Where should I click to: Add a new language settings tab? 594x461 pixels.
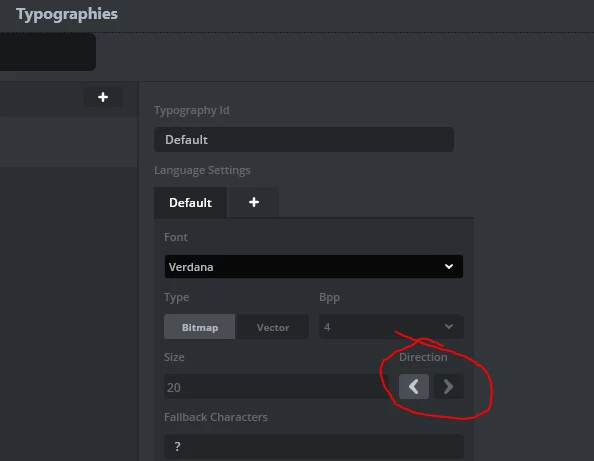tap(254, 202)
